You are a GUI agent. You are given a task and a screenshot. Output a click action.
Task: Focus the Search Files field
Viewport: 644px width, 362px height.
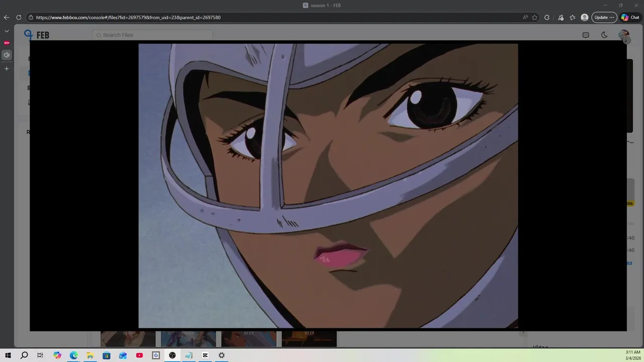click(152, 35)
